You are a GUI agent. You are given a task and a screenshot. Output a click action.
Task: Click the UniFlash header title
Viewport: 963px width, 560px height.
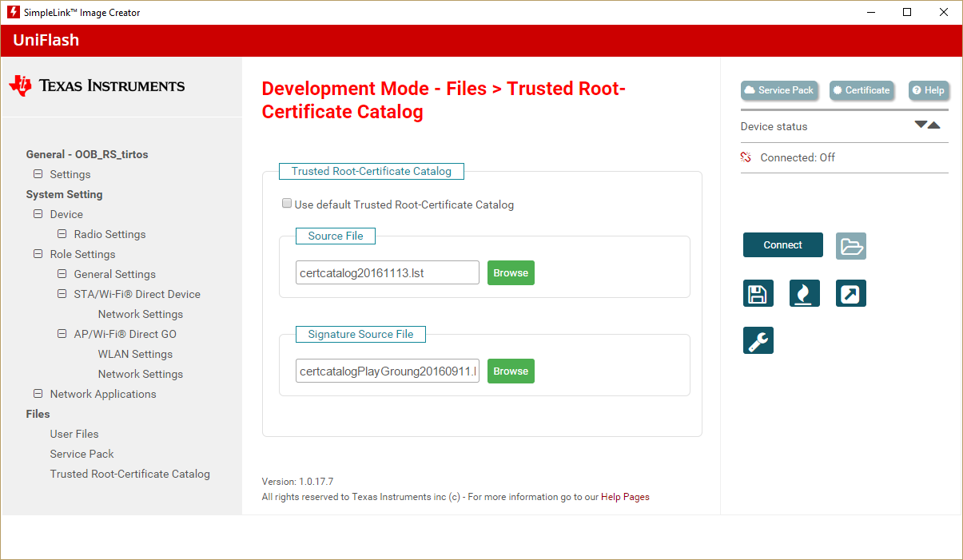(x=46, y=40)
